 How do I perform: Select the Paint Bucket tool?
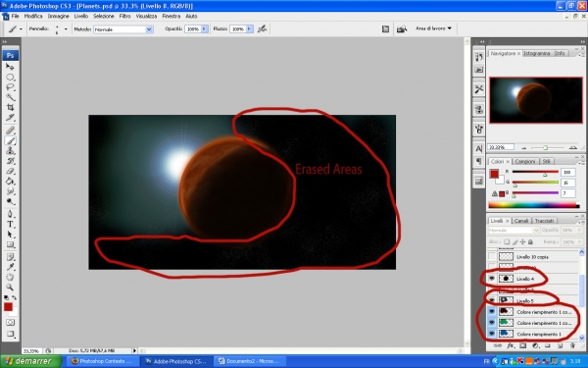pos(10,182)
